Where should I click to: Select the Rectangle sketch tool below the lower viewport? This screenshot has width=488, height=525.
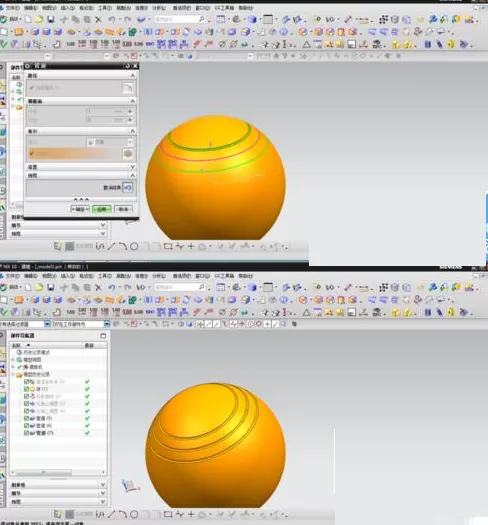point(168,514)
